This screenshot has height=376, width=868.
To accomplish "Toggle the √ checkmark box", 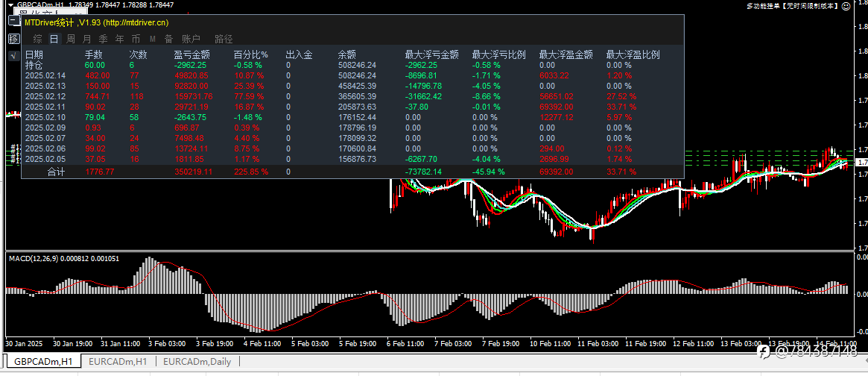I will point(14,55).
